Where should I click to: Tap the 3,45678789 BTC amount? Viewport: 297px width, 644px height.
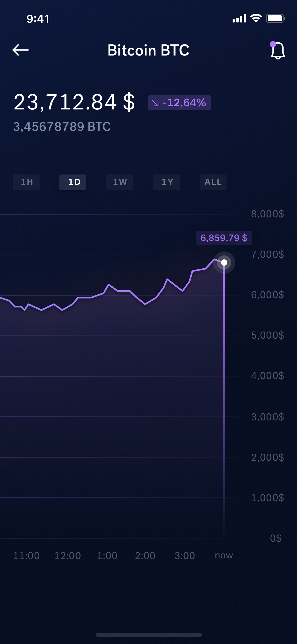pyautogui.click(x=62, y=127)
